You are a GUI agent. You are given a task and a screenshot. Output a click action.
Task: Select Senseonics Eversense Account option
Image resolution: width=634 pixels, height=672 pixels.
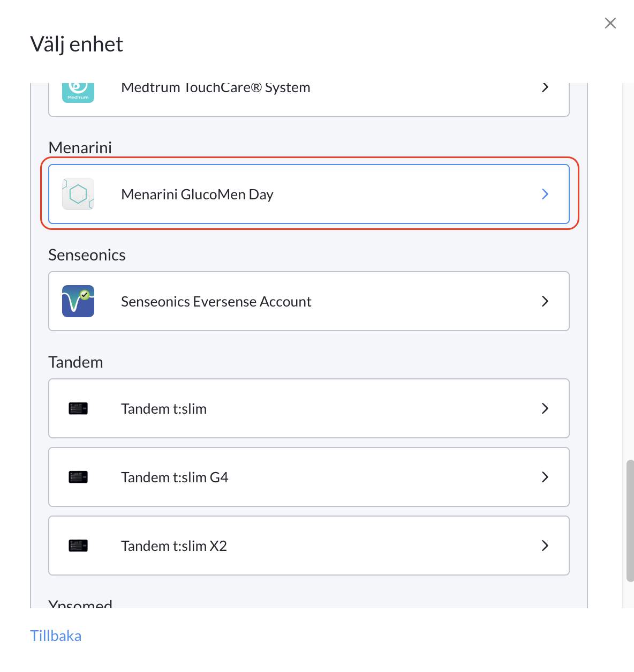pyautogui.click(x=309, y=301)
